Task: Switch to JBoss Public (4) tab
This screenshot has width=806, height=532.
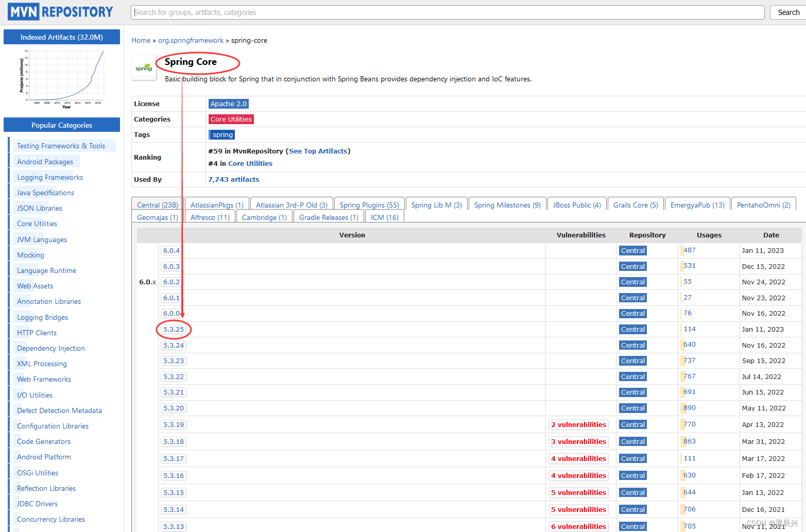Action: click(577, 204)
